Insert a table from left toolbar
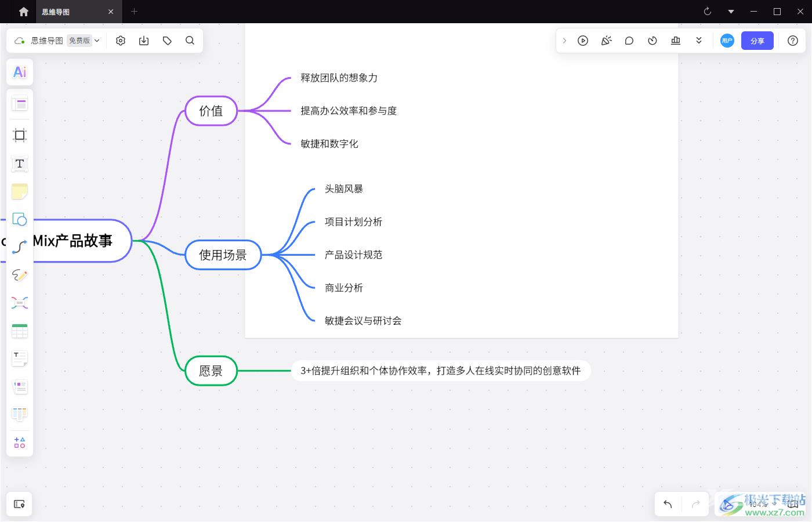Viewport: 812px width, 522px height. coord(20,331)
